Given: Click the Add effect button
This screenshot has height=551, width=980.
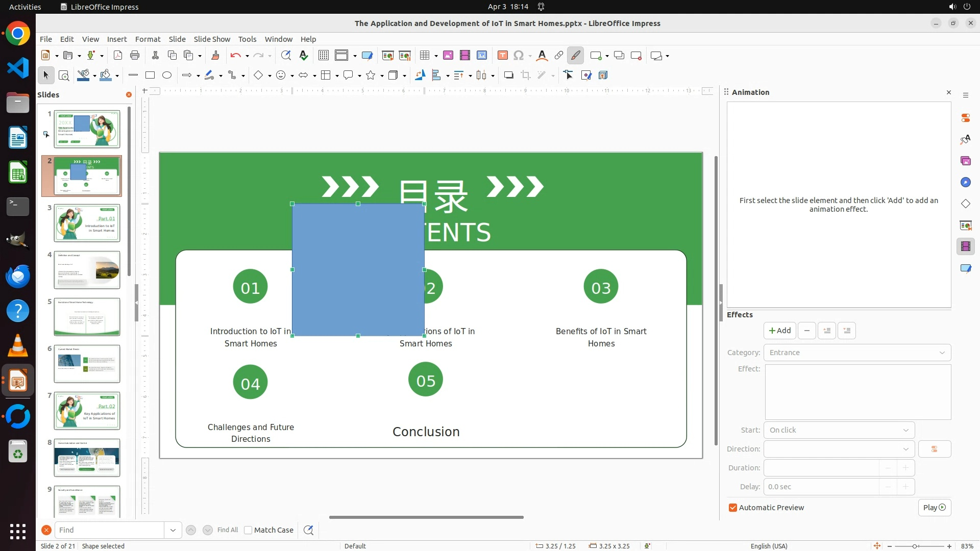Looking at the screenshot, I should tap(779, 331).
